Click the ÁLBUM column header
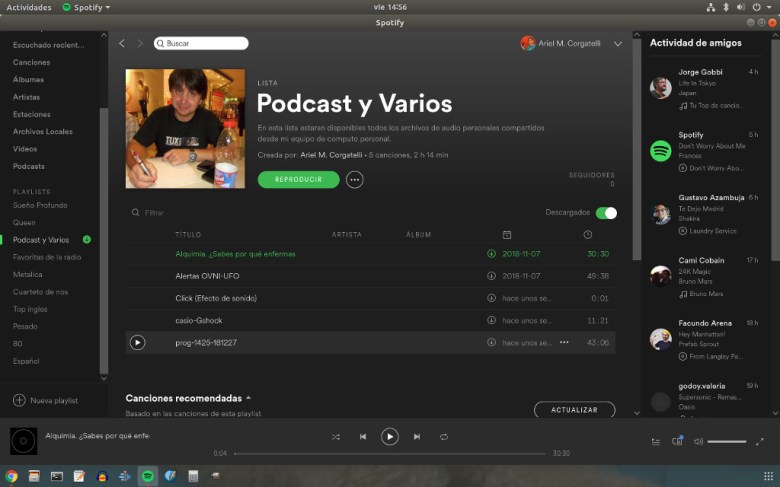The width and height of the screenshot is (780, 487). pos(418,234)
